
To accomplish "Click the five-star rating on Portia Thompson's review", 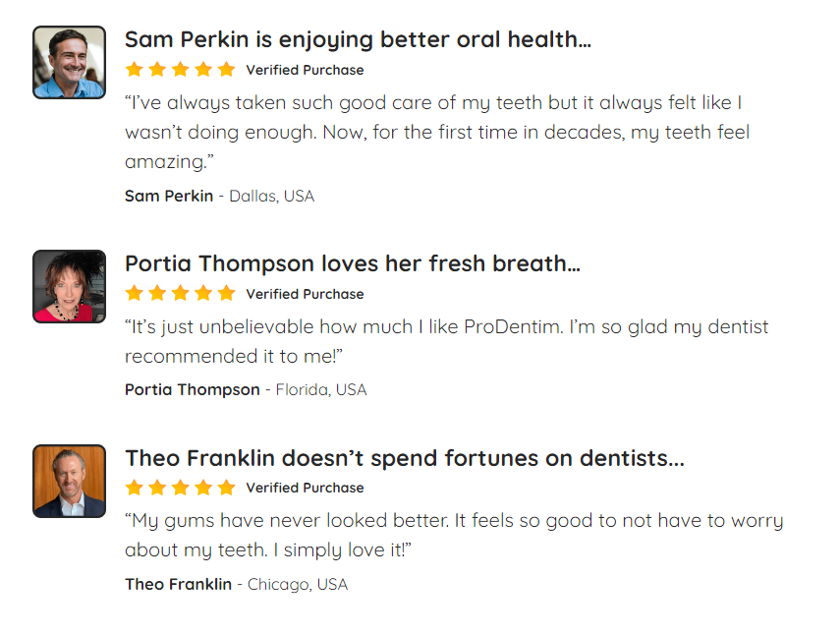I will click(181, 294).
